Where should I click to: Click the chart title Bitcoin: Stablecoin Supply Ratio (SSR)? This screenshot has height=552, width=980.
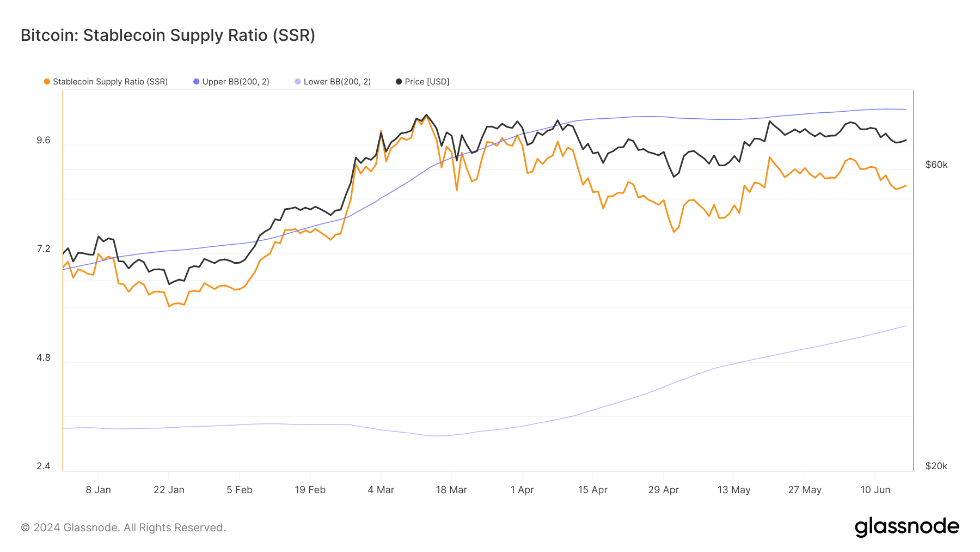tap(168, 35)
